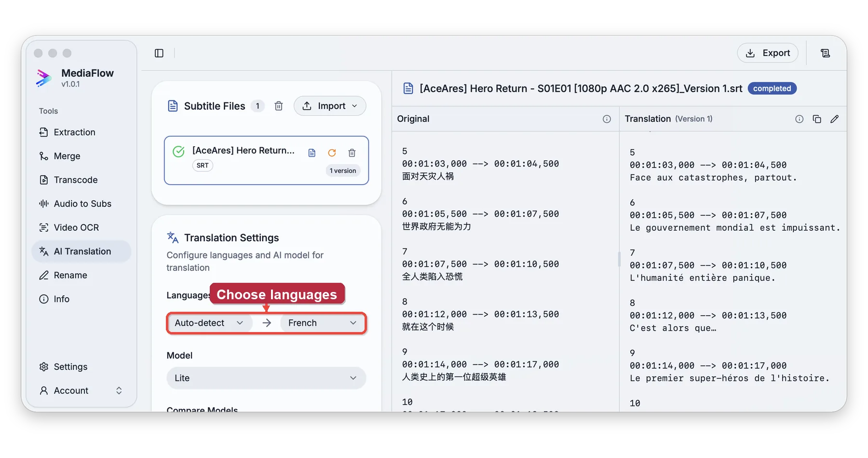Click translated line Face aux catastrophes, partout.
Viewport: 868px width, 458px height.
(x=713, y=178)
